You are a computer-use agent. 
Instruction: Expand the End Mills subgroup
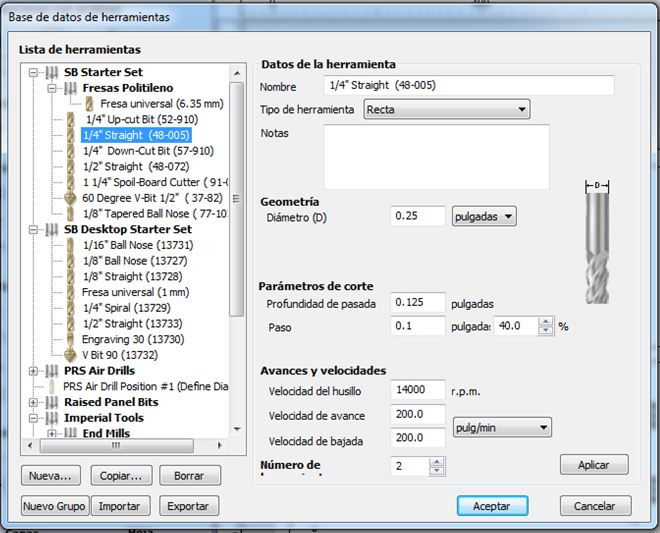coord(52,434)
